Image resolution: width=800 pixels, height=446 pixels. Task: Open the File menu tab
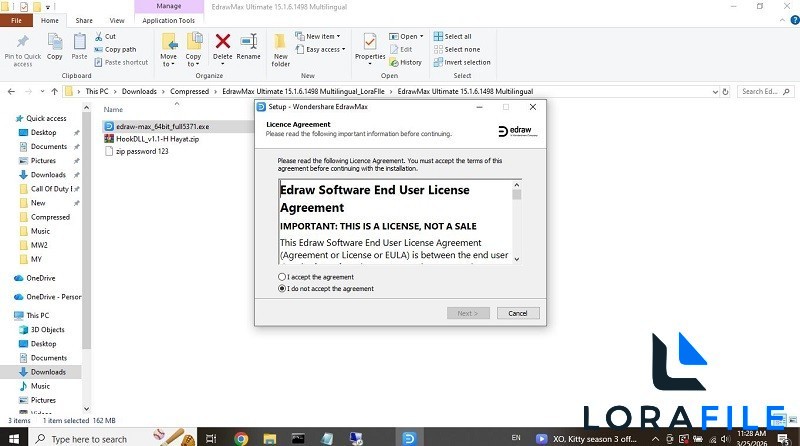point(16,20)
